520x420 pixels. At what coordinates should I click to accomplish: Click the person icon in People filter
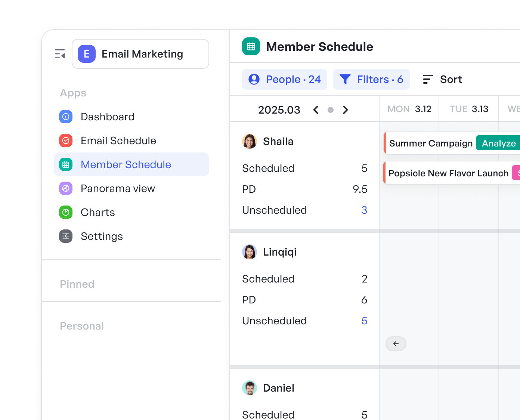tap(254, 79)
